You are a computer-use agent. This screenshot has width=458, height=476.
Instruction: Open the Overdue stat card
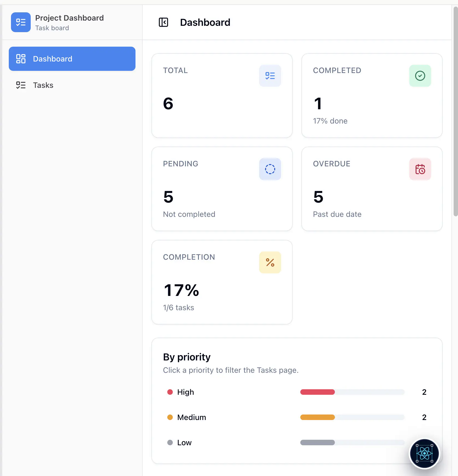click(x=372, y=189)
